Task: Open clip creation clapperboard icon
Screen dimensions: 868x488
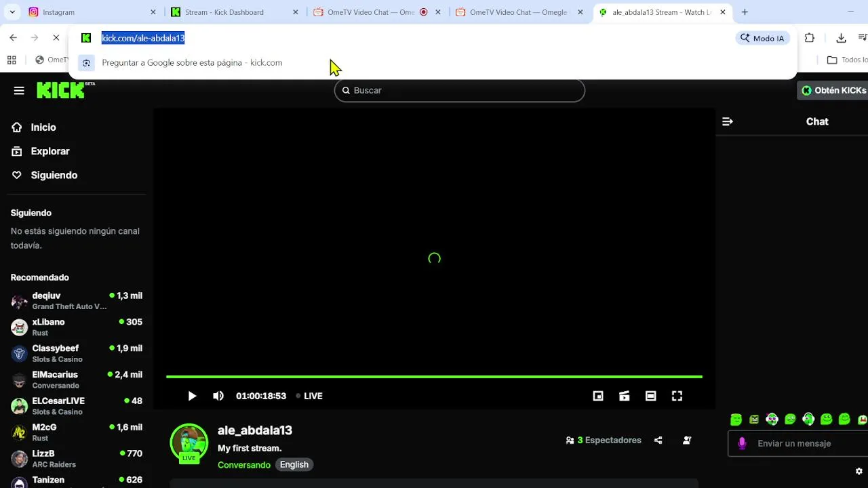Action: (x=625, y=396)
